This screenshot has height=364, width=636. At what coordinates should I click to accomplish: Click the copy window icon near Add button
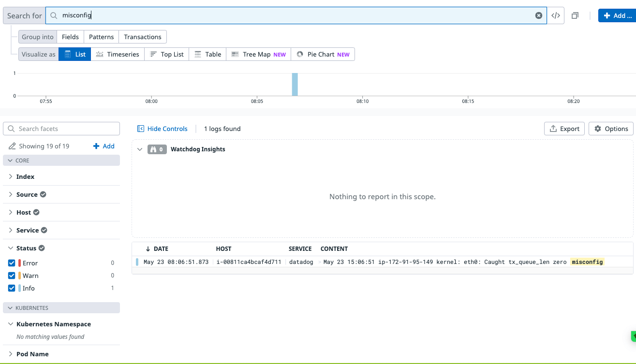pos(575,15)
